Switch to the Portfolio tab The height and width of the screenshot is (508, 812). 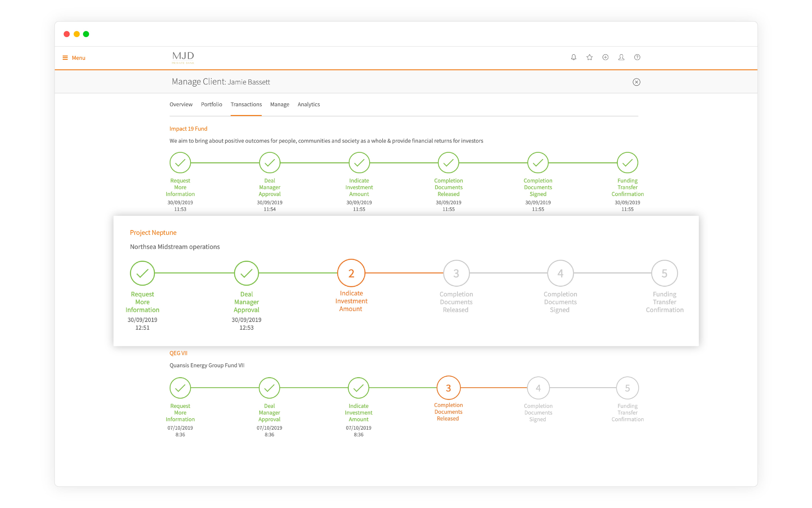point(211,104)
